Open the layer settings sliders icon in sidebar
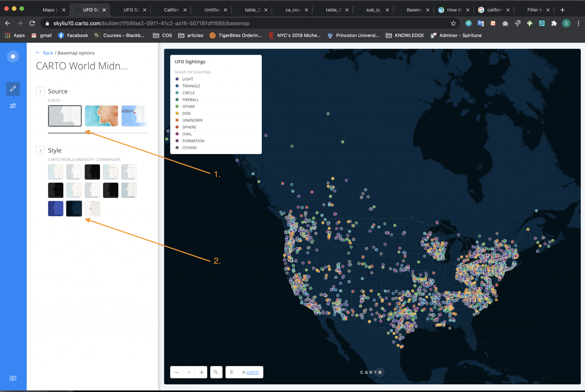The image size is (585, 392). click(x=13, y=106)
